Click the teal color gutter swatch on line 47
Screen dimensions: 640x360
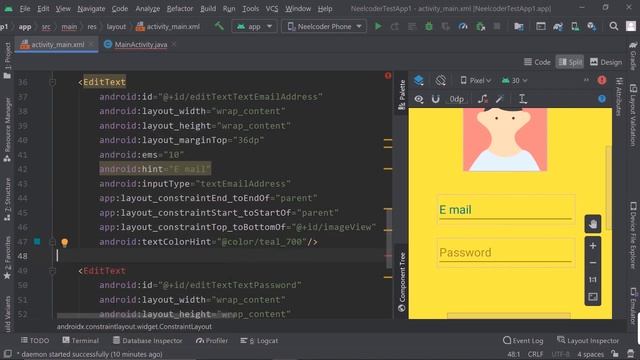[37, 242]
